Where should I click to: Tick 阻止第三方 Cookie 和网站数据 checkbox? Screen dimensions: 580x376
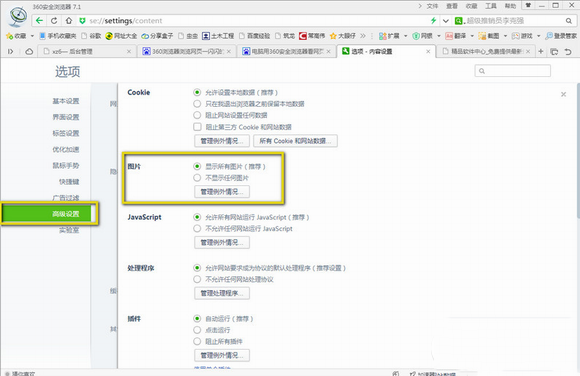point(197,127)
